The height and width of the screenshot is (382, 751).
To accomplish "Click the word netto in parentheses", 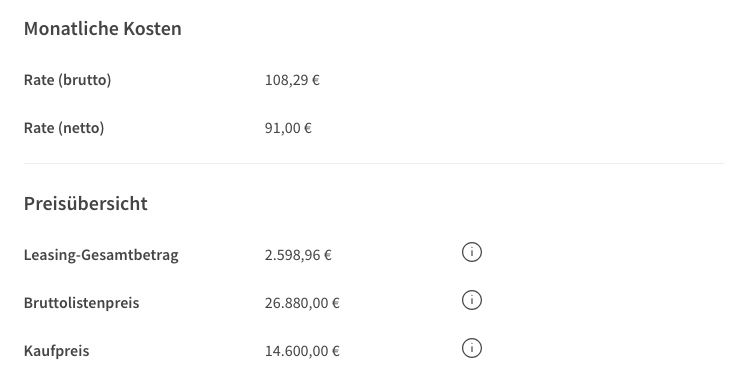I will [81, 128].
